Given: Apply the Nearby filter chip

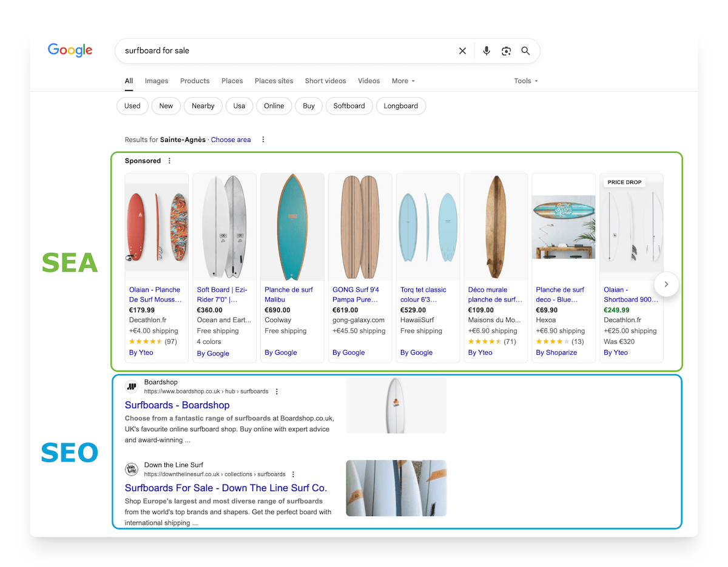Looking at the screenshot, I should [203, 106].
